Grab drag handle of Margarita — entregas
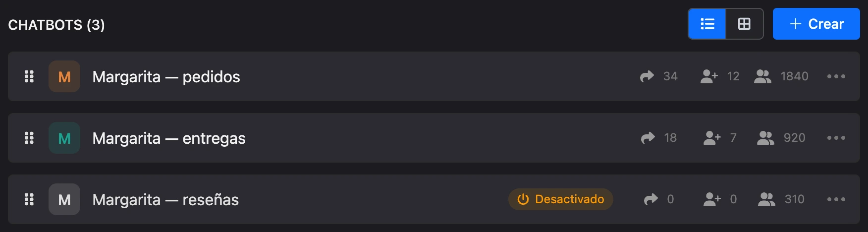 (x=29, y=138)
